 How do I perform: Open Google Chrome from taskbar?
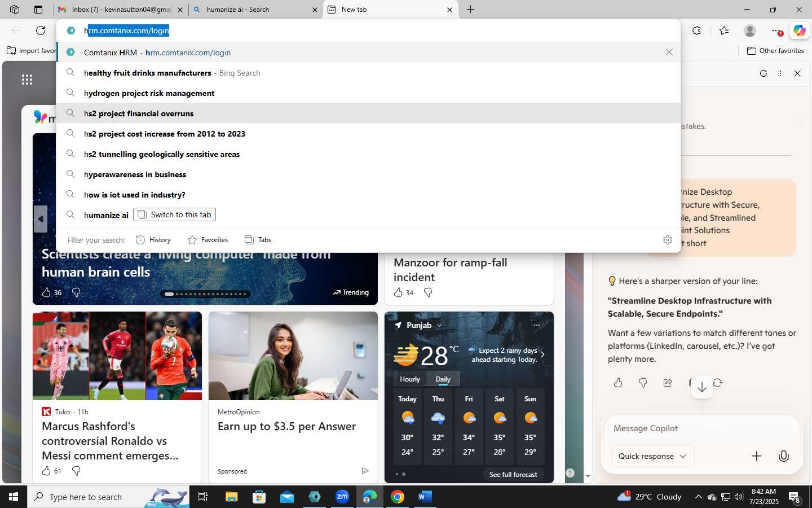tap(398, 497)
